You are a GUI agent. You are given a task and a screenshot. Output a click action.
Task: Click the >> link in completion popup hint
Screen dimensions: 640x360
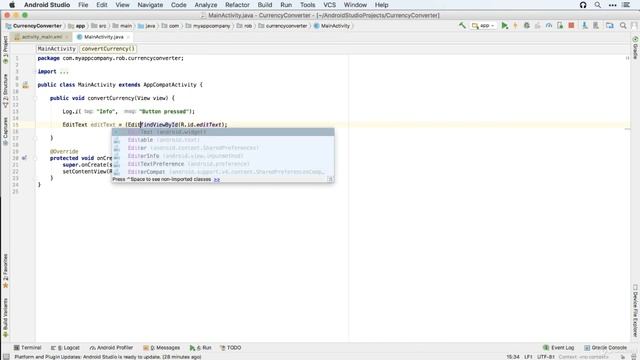point(217,179)
